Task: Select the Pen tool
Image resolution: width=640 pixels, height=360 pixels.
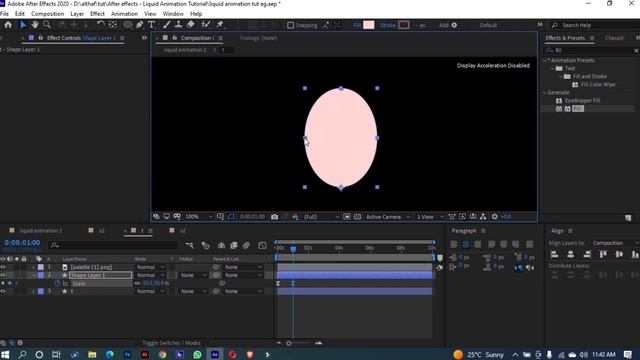Action: 140,25
